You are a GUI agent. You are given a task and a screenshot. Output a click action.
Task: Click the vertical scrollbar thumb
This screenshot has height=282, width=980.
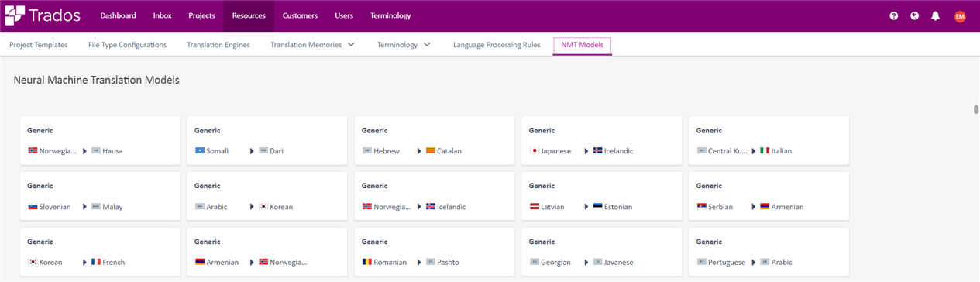[x=976, y=109]
